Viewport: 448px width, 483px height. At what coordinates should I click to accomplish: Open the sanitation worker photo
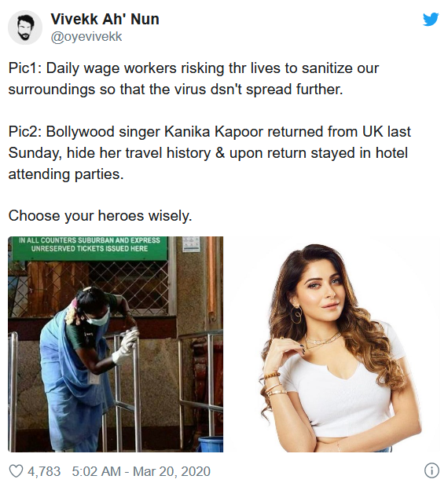click(x=116, y=344)
